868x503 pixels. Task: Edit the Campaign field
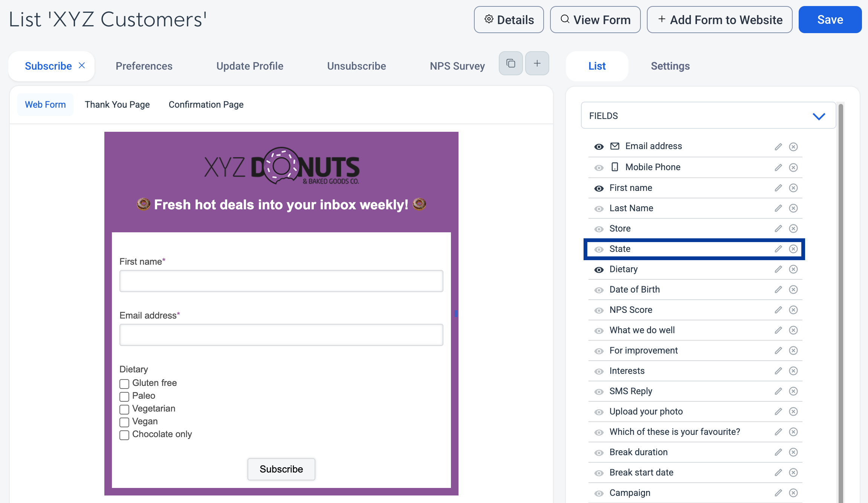(778, 492)
